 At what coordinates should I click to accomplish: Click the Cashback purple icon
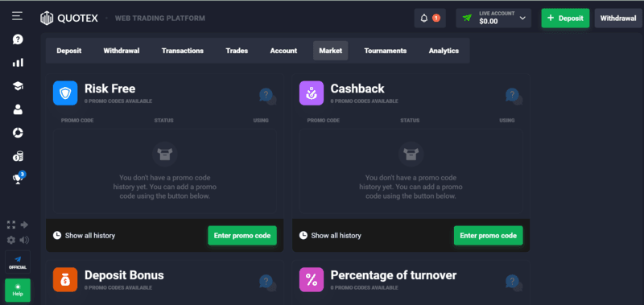click(x=312, y=93)
